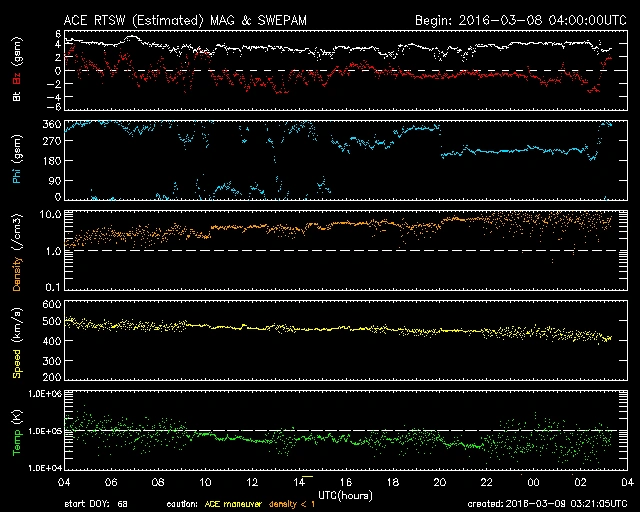Click the yellow Speed (km/s) axis label

tap(15, 342)
